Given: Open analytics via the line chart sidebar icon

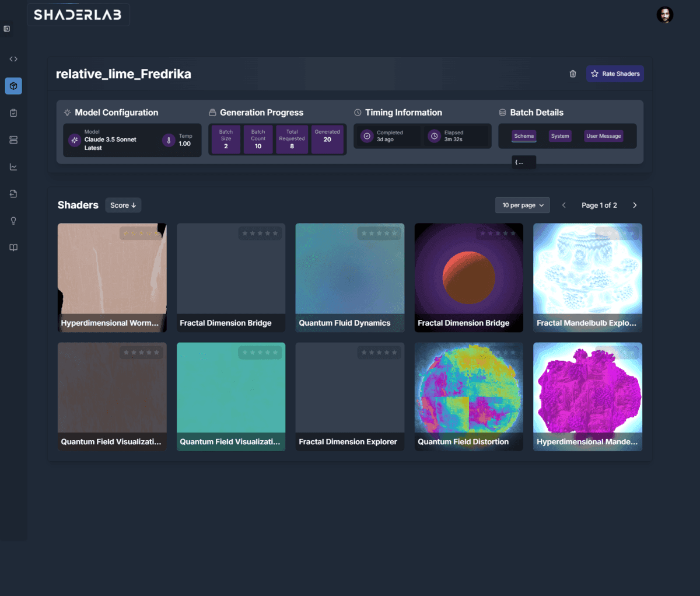Looking at the screenshot, I should [13, 166].
